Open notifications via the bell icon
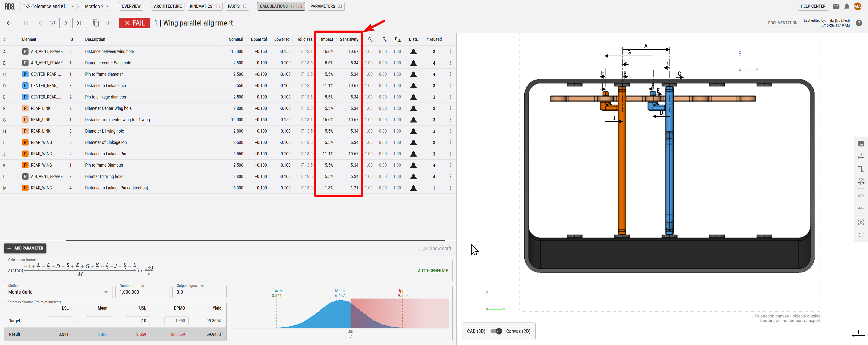The image size is (868, 345). pyautogui.click(x=847, y=6)
